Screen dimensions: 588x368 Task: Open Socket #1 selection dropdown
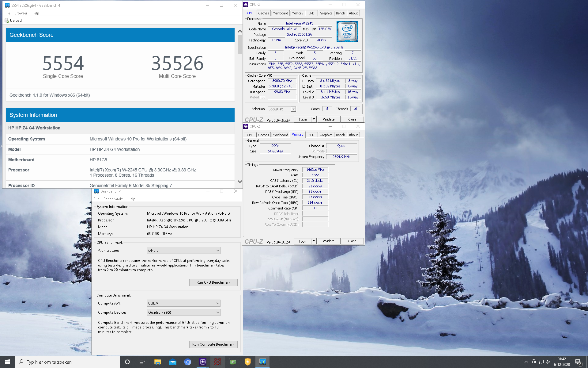pos(282,109)
